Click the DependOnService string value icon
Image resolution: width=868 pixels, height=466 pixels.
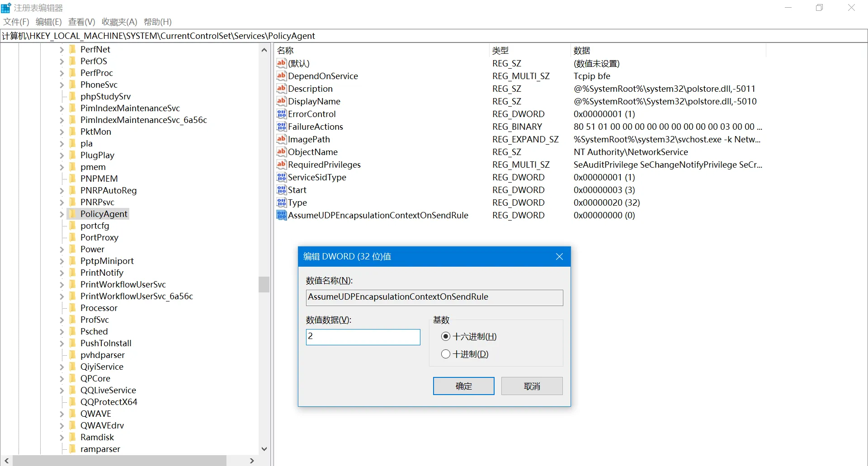[x=281, y=76]
